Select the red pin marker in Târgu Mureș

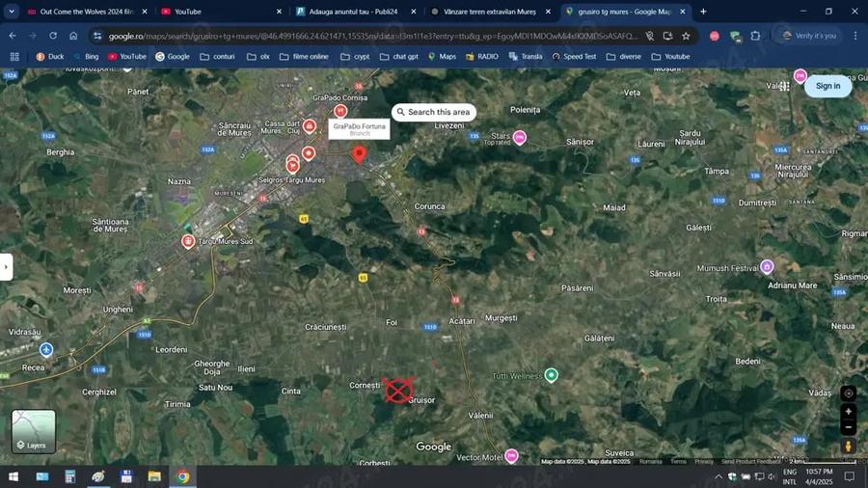[360, 154]
